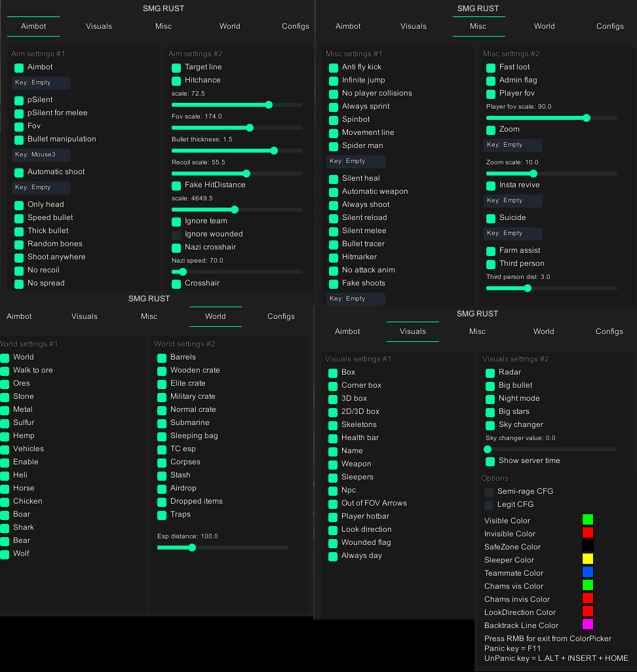The width and height of the screenshot is (637, 672).
Task: Toggle the Night mode checkbox
Action: (x=490, y=400)
